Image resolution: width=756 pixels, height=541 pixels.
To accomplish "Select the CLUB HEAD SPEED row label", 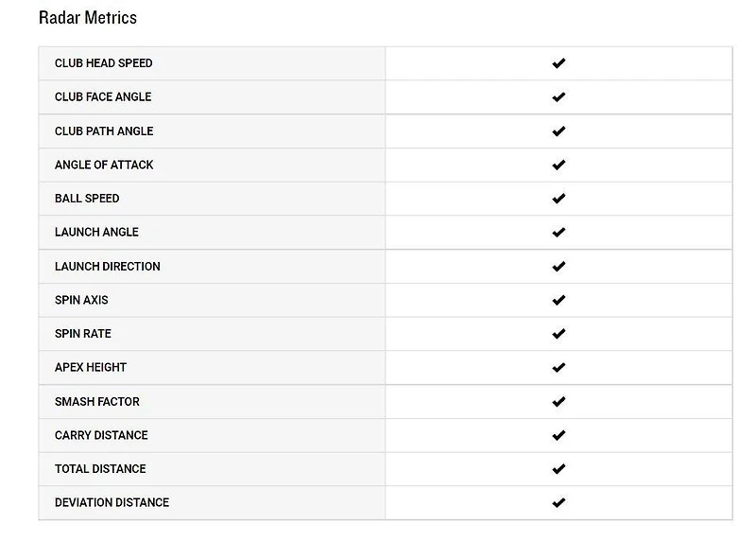I will 103,63.
